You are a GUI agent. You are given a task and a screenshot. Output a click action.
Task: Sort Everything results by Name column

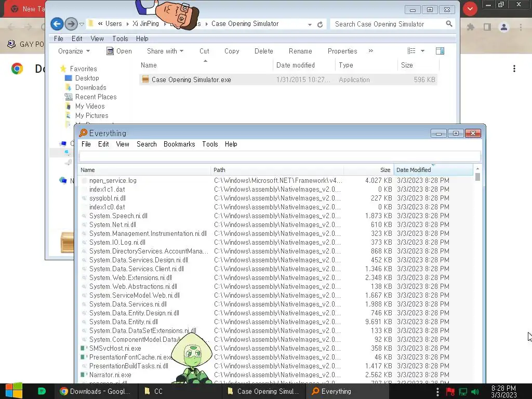pyautogui.click(x=144, y=170)
